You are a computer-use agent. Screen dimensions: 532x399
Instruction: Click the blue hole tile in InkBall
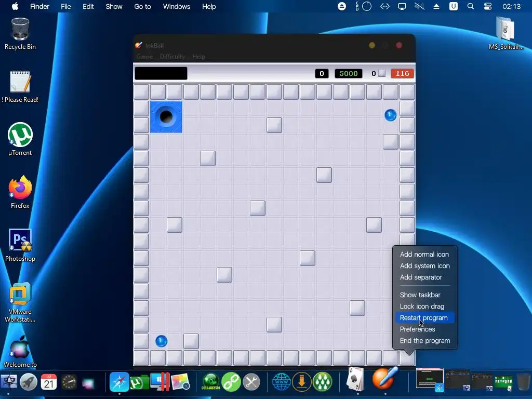166,117
